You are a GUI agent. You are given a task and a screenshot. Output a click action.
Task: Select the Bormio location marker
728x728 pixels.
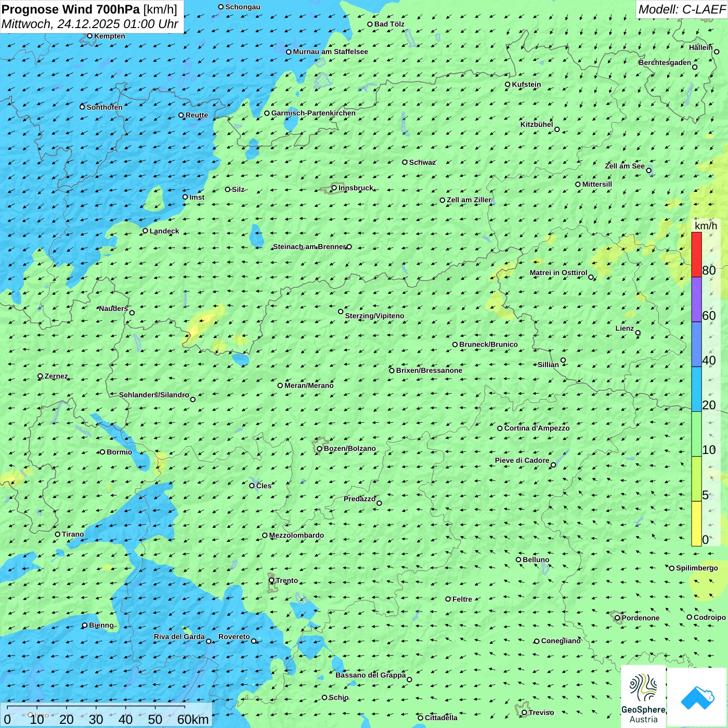click(102, 452)
